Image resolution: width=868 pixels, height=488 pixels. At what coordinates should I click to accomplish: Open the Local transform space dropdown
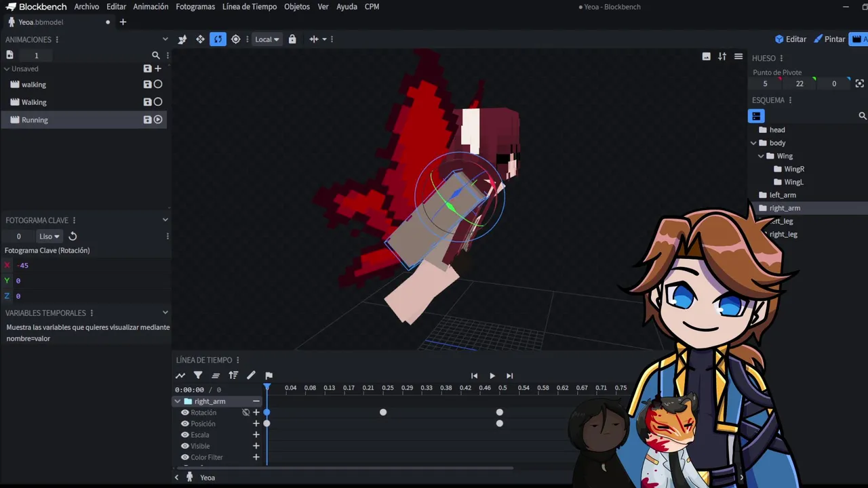coord(267,39)
